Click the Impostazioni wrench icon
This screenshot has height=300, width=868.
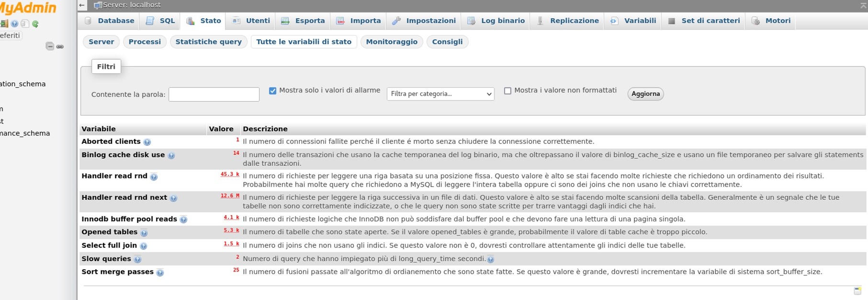(x=396, y=21)
